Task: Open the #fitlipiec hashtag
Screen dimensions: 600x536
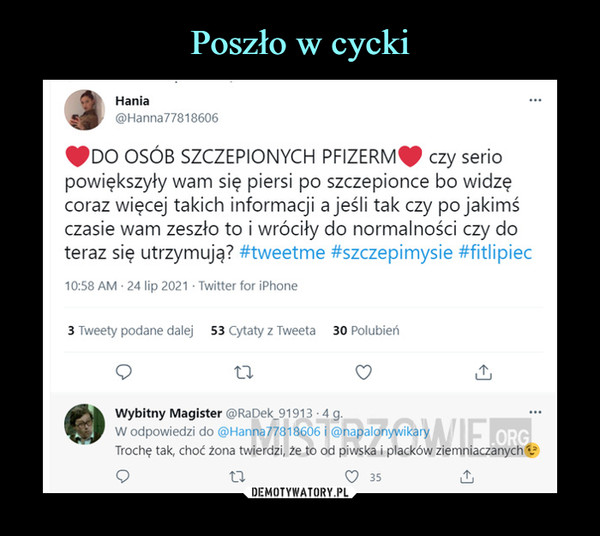Action: pos(495,253)
